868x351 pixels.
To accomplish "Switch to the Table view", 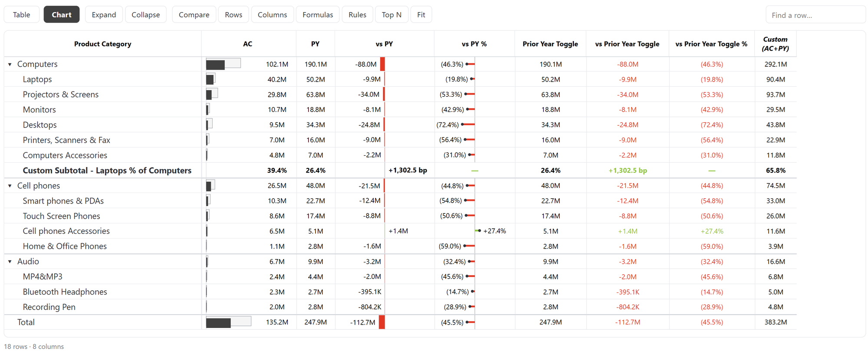I will pos(21,15).
